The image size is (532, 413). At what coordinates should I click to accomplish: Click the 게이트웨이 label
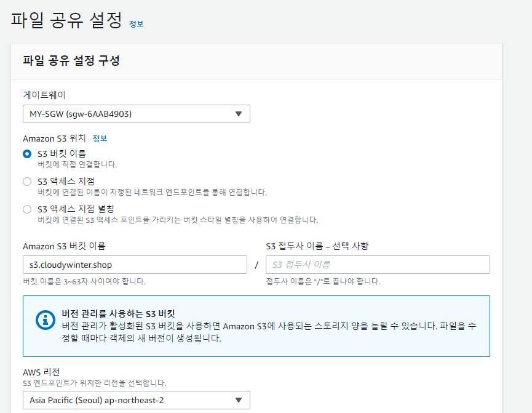44,95
